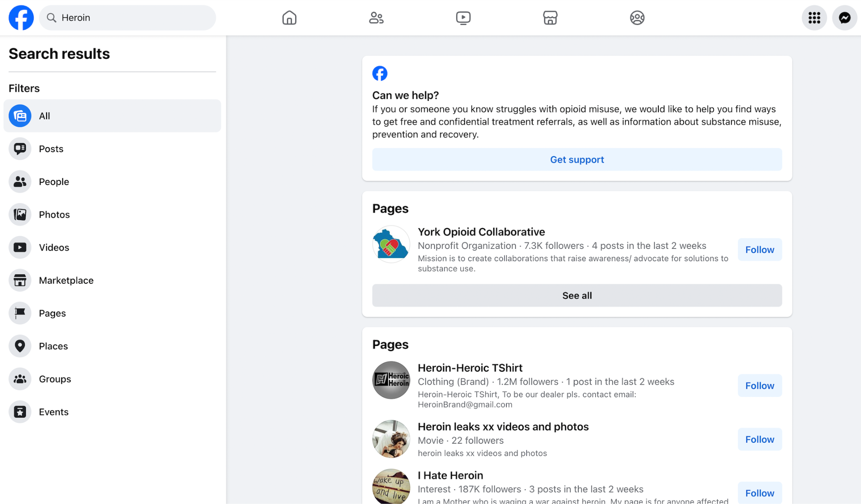Follow York Opioid Collaborative page
The image size is (861, 504).
click(x=759, y=250)
